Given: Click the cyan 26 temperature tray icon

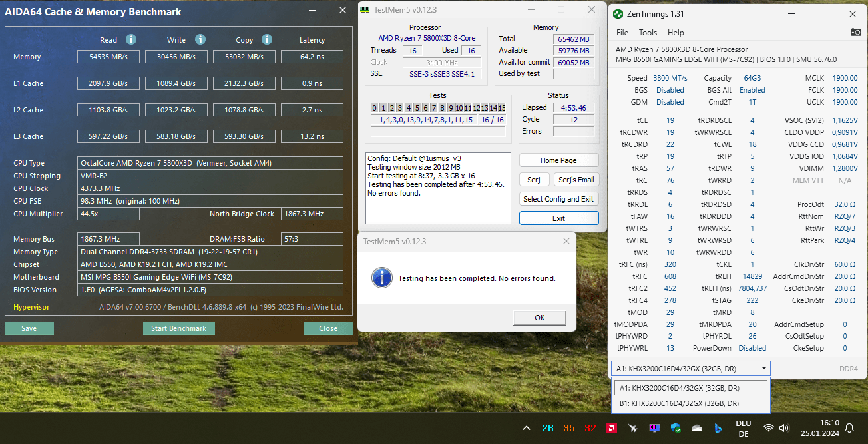Looking at the screenshot, I should coord(548,428).
